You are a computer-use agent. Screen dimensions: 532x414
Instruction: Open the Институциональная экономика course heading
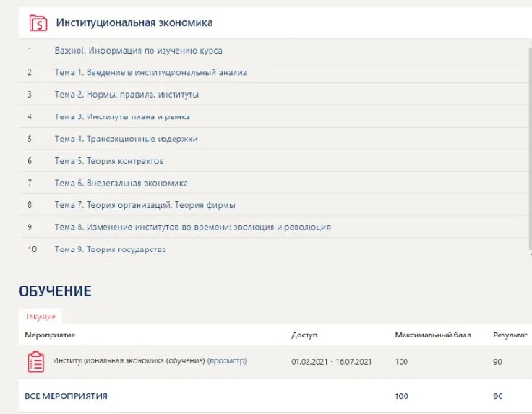click(x=134, y=23)
